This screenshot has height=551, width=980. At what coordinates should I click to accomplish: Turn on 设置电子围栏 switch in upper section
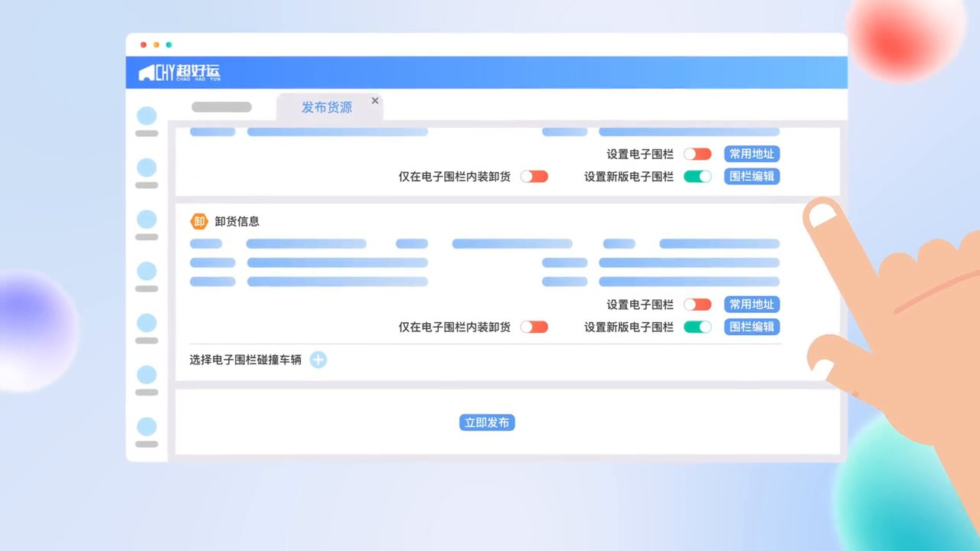pyautogui.click(x=697, y=154)
